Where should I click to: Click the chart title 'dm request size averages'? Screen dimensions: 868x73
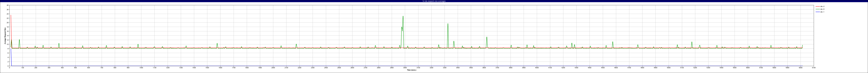coord(435,1)
